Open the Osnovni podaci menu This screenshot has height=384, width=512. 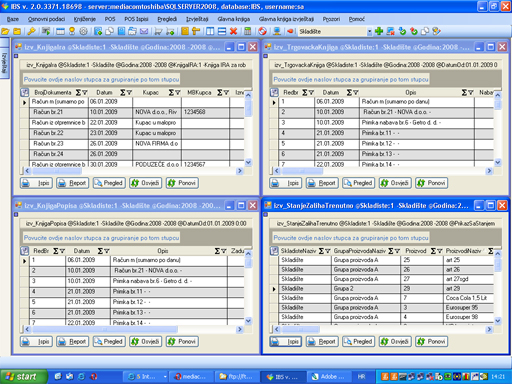point(46,19)
